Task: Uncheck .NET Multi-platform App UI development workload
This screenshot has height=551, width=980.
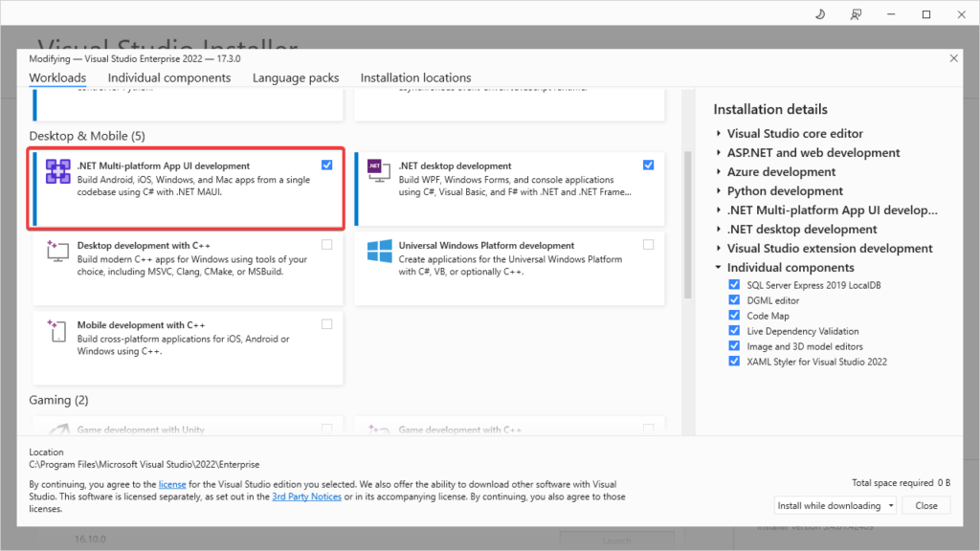Action: 327,165
